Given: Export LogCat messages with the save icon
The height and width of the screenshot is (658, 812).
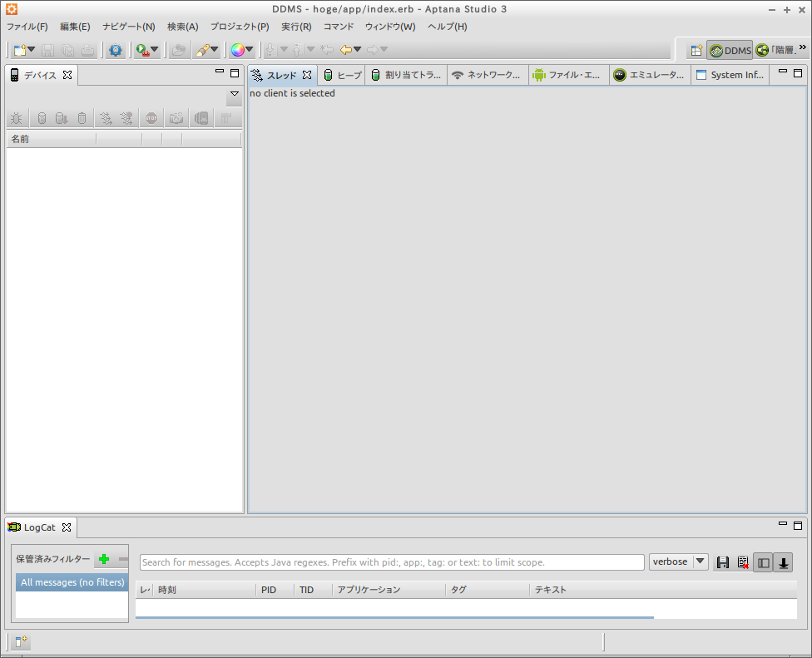Looking at the screenshot, I should pos(723,562).
